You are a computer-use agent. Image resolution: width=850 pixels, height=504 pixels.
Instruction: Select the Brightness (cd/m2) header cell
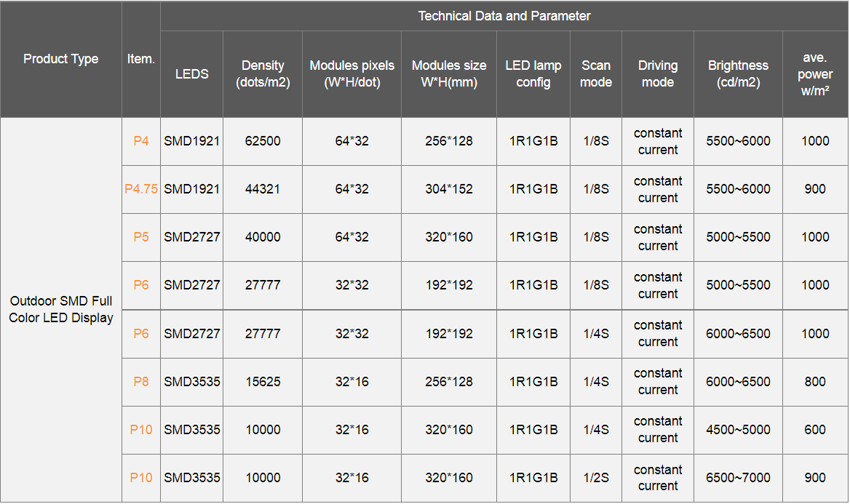[x=738, y=74]
